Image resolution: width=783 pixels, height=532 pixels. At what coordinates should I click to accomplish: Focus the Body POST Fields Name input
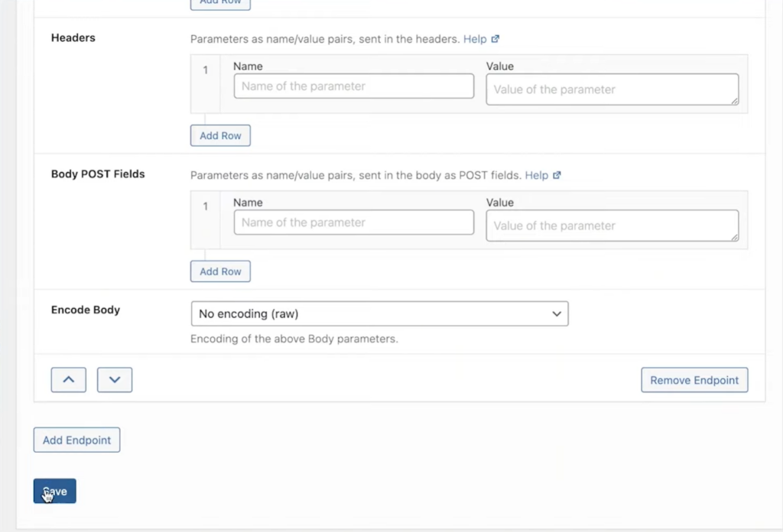(353, 222)
